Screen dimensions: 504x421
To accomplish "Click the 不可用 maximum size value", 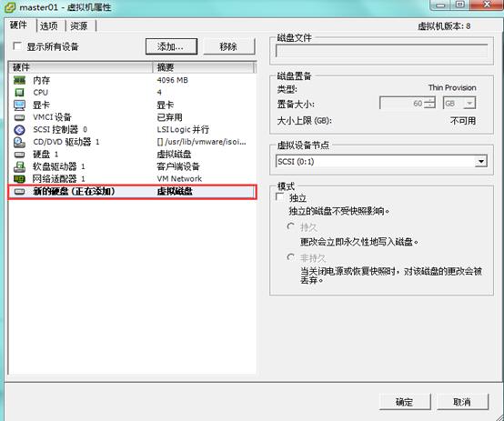I will (463, 121).
